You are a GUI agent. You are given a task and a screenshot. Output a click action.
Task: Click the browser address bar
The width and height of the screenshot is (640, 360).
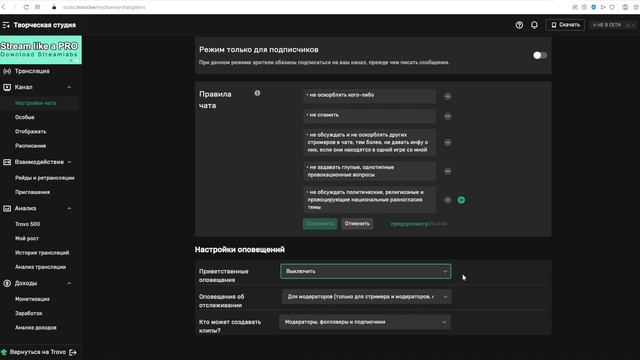(x=104, y=7)
